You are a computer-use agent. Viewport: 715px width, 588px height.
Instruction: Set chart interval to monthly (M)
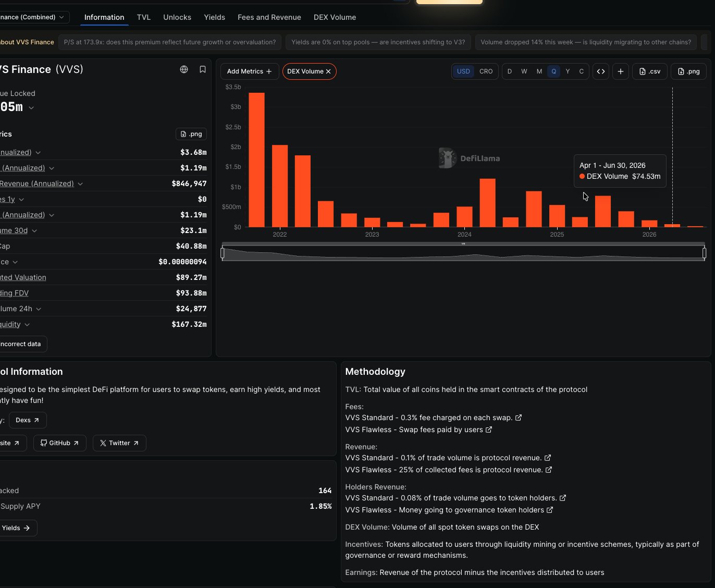[x=539, y=71]
